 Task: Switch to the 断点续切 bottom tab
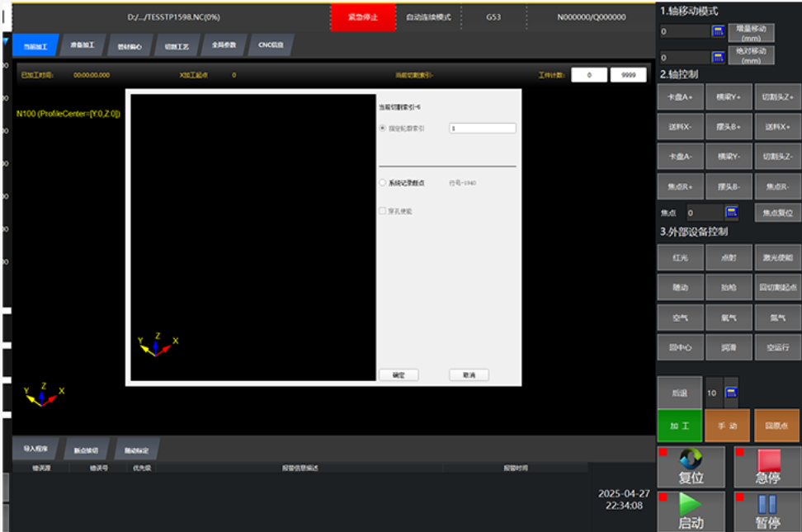[x=86, y=450]
